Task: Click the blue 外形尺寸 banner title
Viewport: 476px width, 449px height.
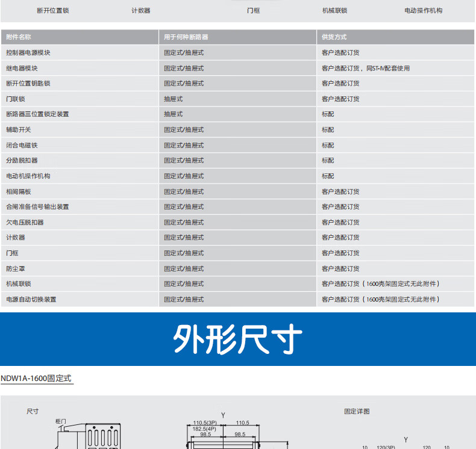Action: tap(237, 339)
